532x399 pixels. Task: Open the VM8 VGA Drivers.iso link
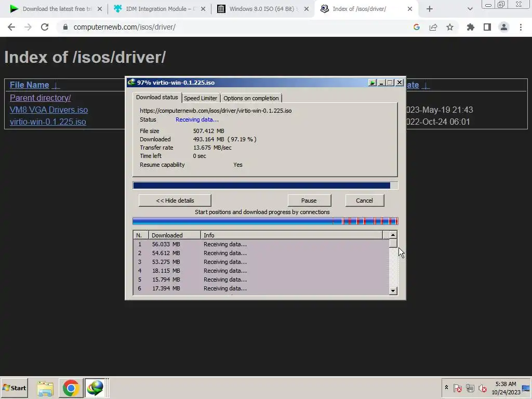coord(49,110)
